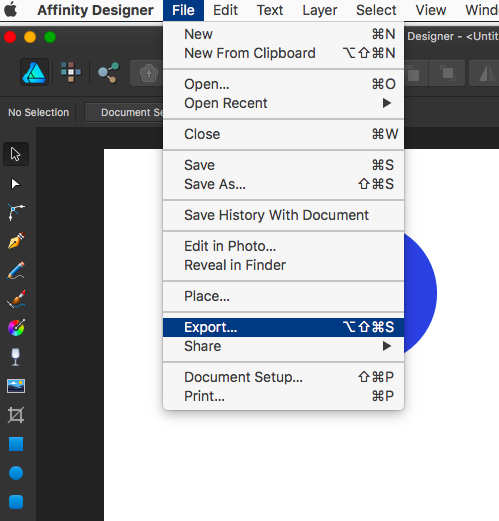The height and width of the screenshot is (521, 499).
Task: Choose New from File menu
Action: click(x=283, y=34)
